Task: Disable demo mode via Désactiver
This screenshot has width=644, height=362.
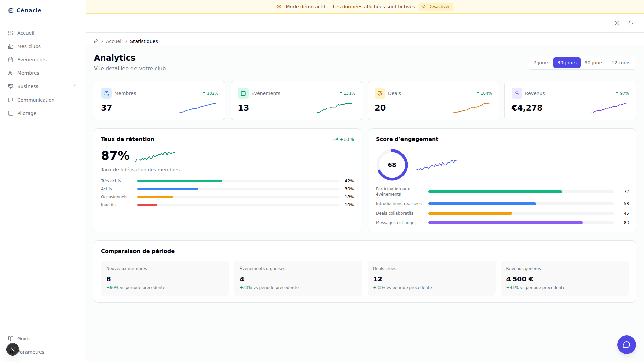Action: 436,6
